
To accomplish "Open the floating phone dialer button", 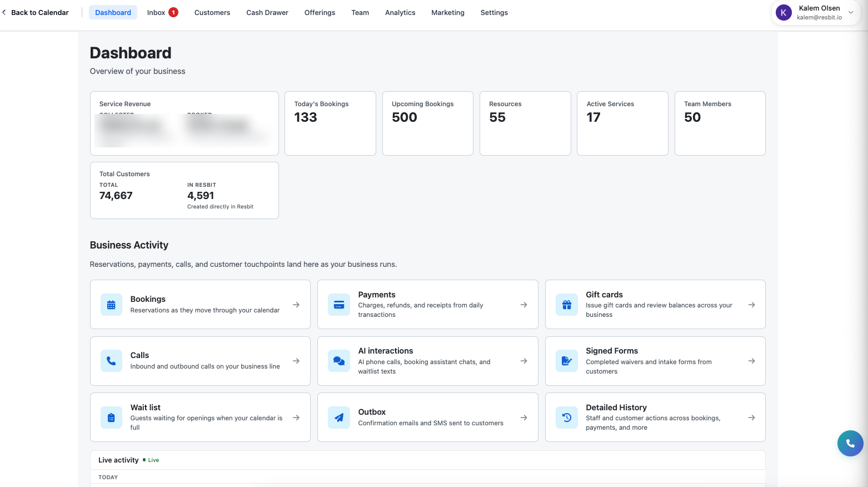I will [850, 444].
